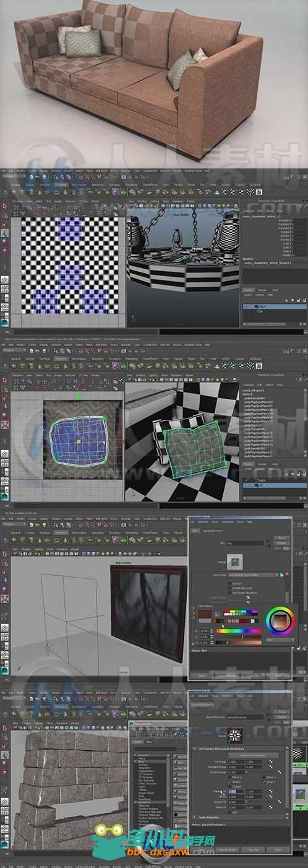308x868 pixels.
Task: Click input connection arrow beside file1 name field
Action: pos(269,540)
